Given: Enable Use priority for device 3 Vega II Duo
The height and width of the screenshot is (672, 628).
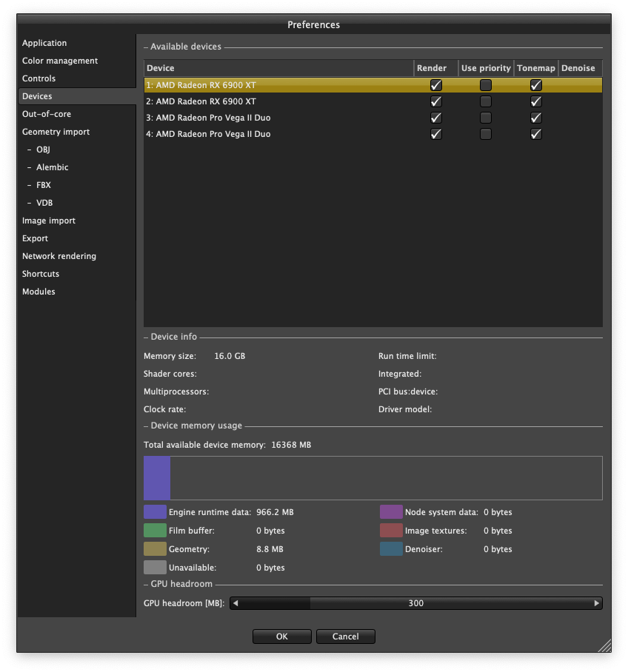Looking at the screenshot, I should [x=486, y=118].
